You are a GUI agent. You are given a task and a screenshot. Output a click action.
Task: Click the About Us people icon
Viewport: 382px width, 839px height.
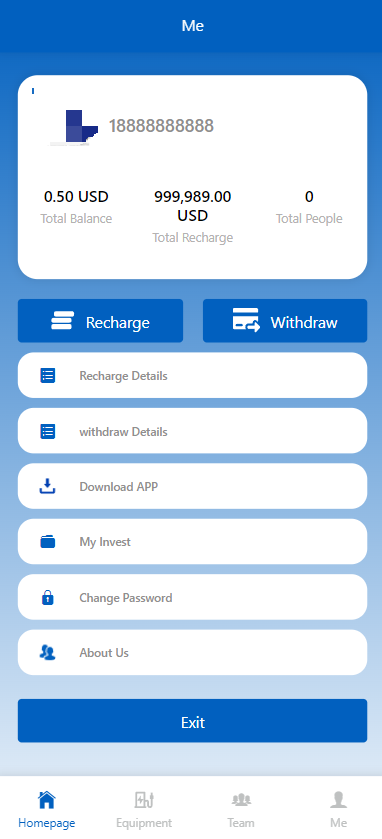point(48,652)
